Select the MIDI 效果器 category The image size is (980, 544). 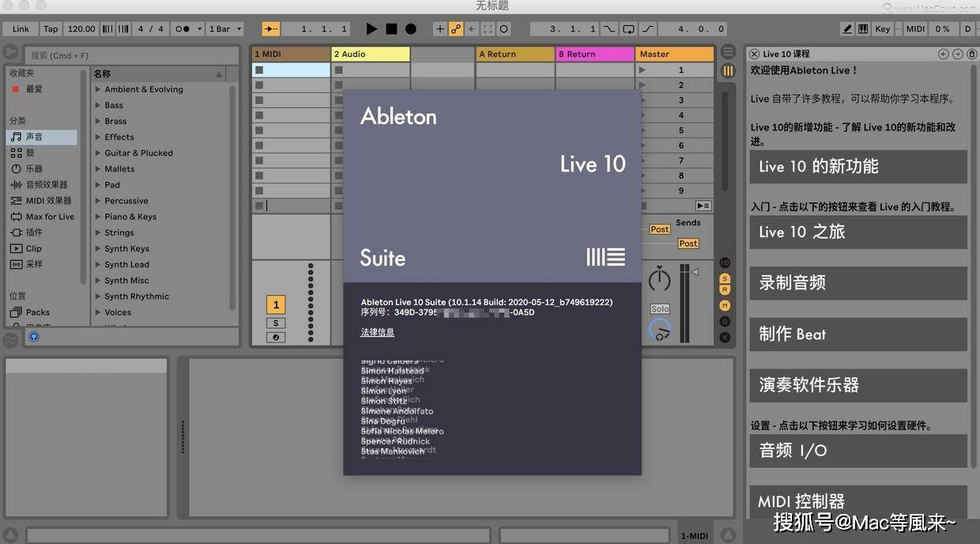click(42, 200)
